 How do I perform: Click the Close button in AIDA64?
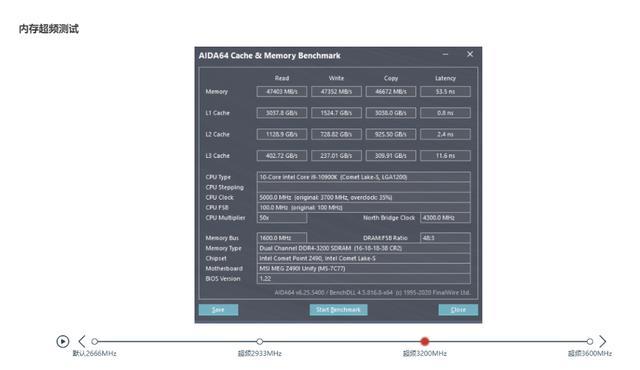(458, 310)
